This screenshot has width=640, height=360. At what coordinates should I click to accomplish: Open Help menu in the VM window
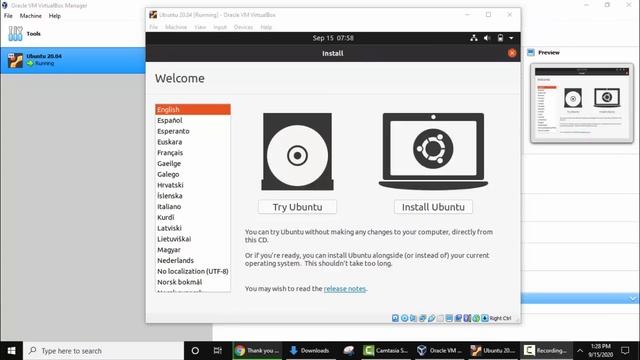(x=266, y=27)
